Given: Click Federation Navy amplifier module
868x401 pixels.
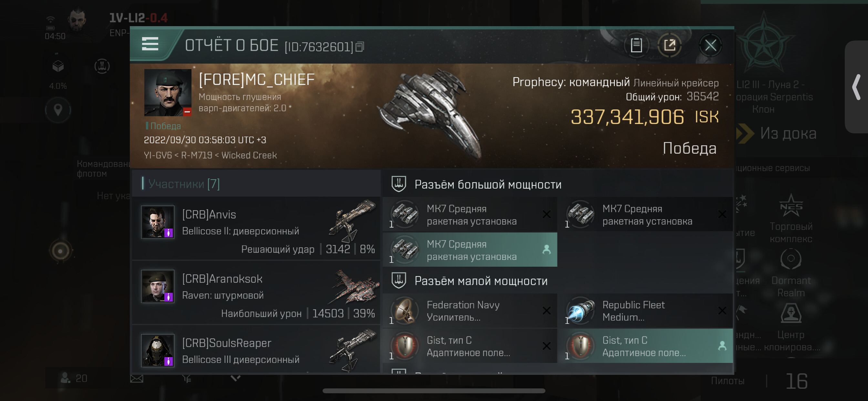Looking at the screenshot, I should [x=470, y=311].
